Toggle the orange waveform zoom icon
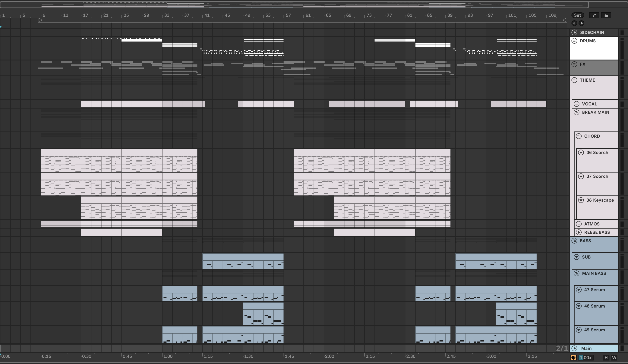 [573, 358]
